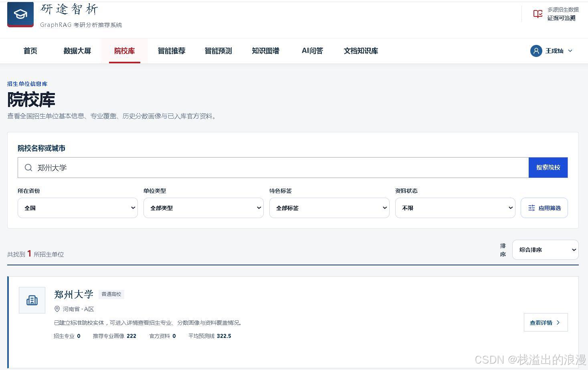This screenshot has height=370, width=588.
Task: Click the location pin icon near 河南省
Action: [57, 309]
